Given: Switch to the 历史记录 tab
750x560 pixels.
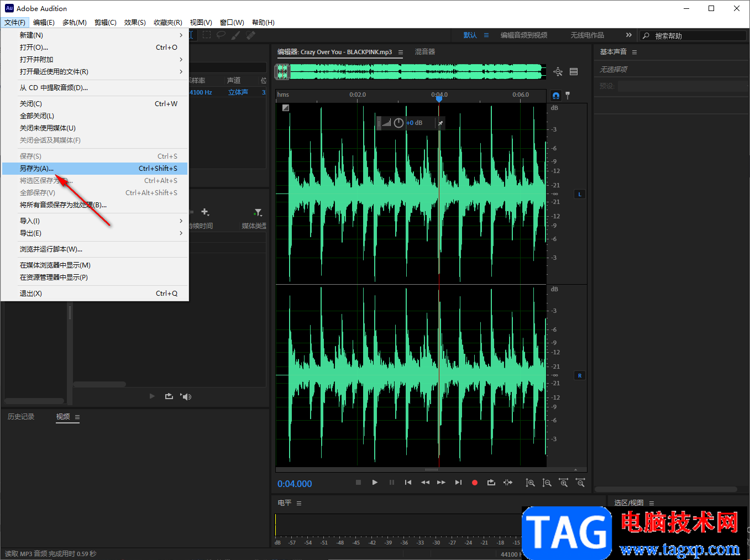Looking at the screenshot, I should click(x=21, y=417).
